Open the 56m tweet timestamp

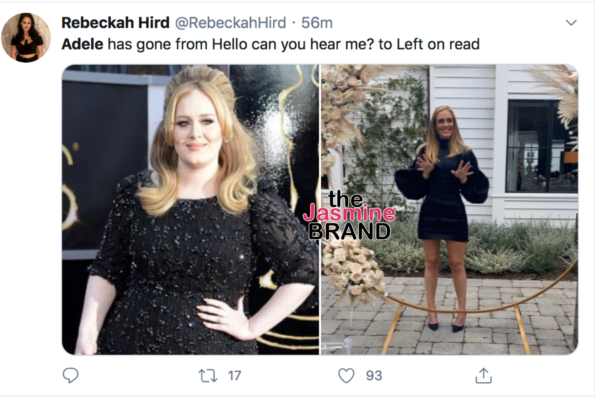(317, 23)
